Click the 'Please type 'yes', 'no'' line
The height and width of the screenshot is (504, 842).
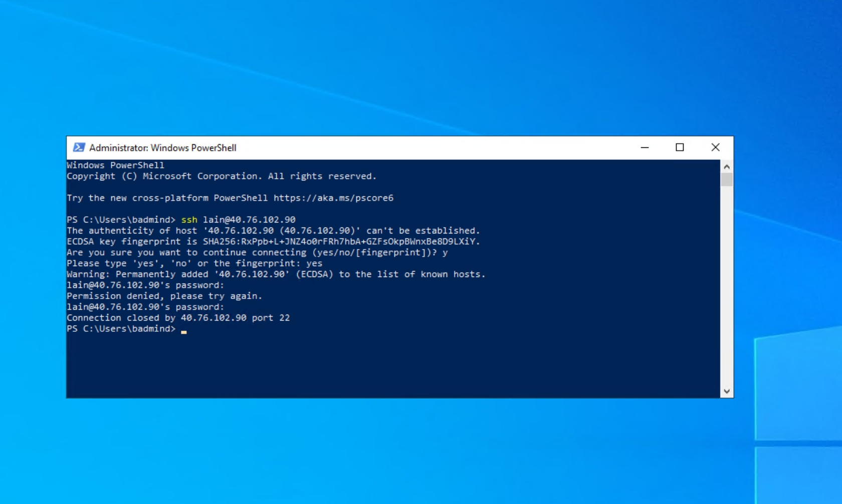pos(194,264)
